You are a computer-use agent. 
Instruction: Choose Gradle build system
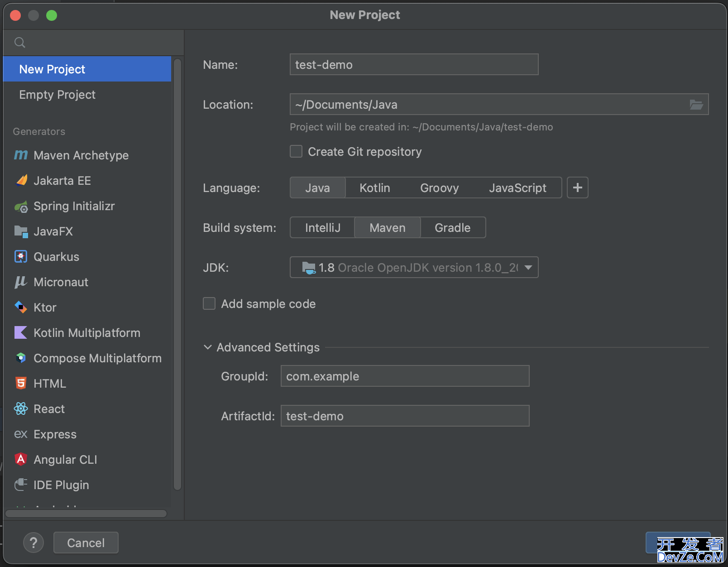click(x=453, y=227)
